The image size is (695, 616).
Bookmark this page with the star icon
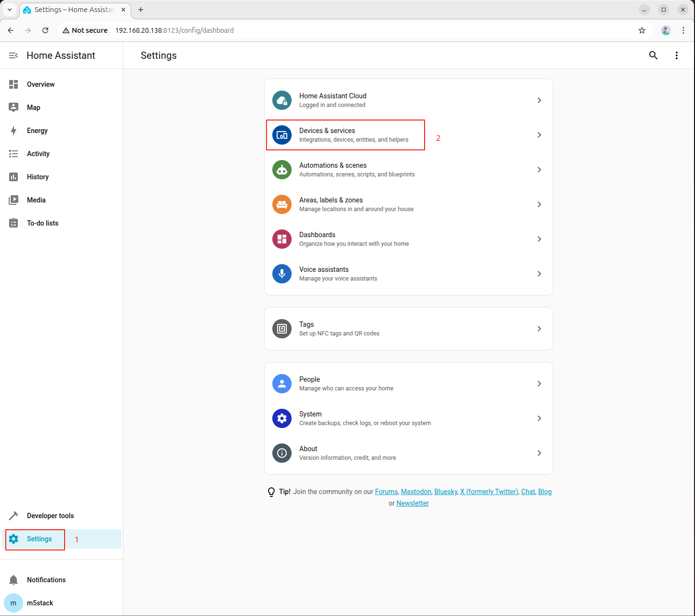(x=642, y=30)
